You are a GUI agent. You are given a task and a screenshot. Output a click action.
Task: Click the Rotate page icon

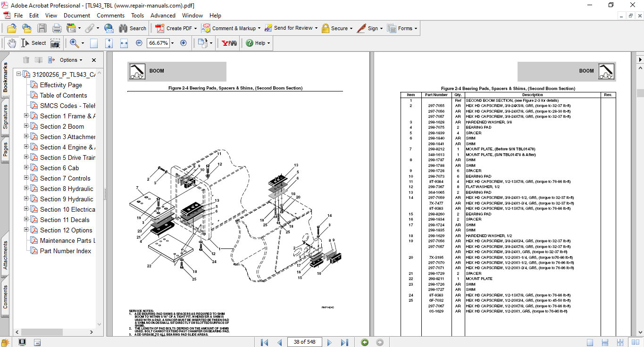click(202, 43)
